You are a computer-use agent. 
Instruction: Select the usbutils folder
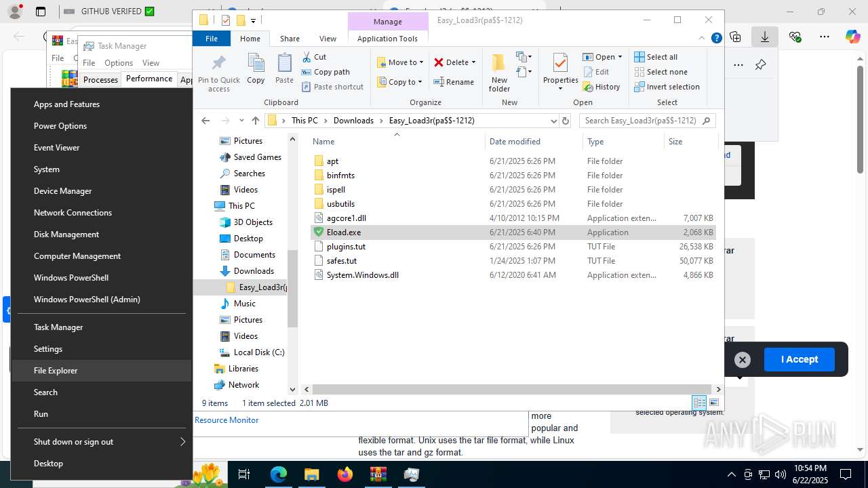click(x=513, y=204)
